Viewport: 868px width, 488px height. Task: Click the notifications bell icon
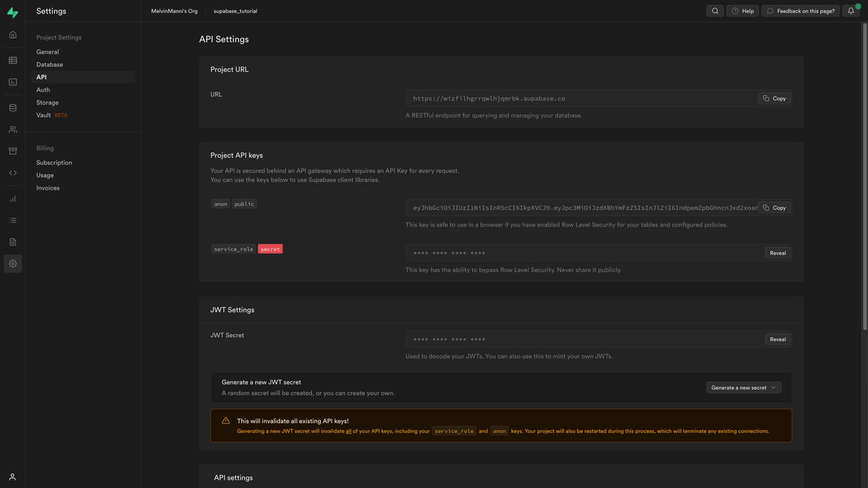[851, 11]
